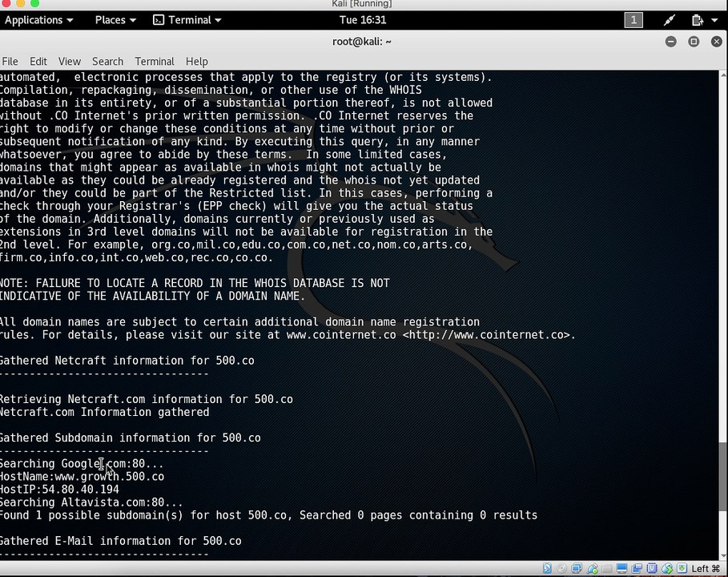Click the VirtualBox shared folders icon
Screen dimensions: 728x577
pos(607,569)
